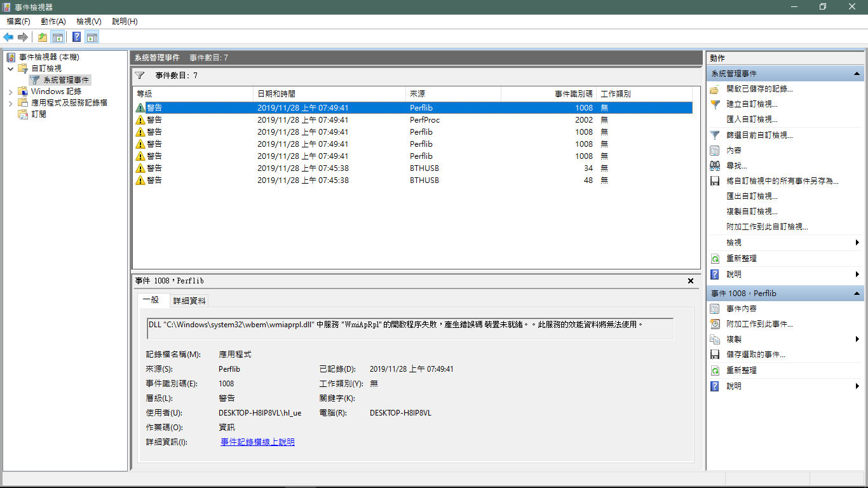Screen dimensions: 868x488
Task: Click the 事件識別碼 column header
Action: click(x=548, y=94)
